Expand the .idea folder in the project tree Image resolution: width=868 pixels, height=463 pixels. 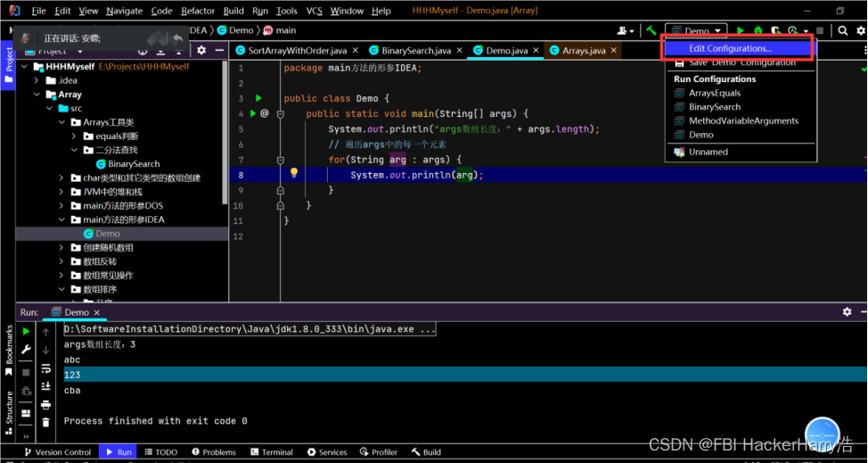pos(36,80)
